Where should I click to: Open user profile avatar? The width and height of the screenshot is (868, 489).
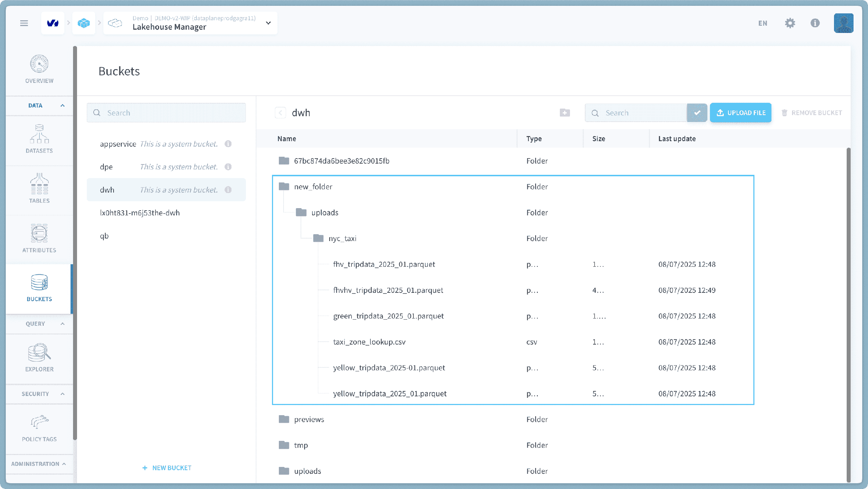click(843, 23)
